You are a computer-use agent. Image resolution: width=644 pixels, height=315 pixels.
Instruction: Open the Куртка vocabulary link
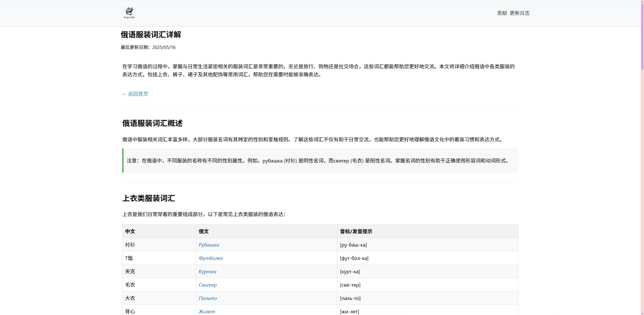coord(207,271)
